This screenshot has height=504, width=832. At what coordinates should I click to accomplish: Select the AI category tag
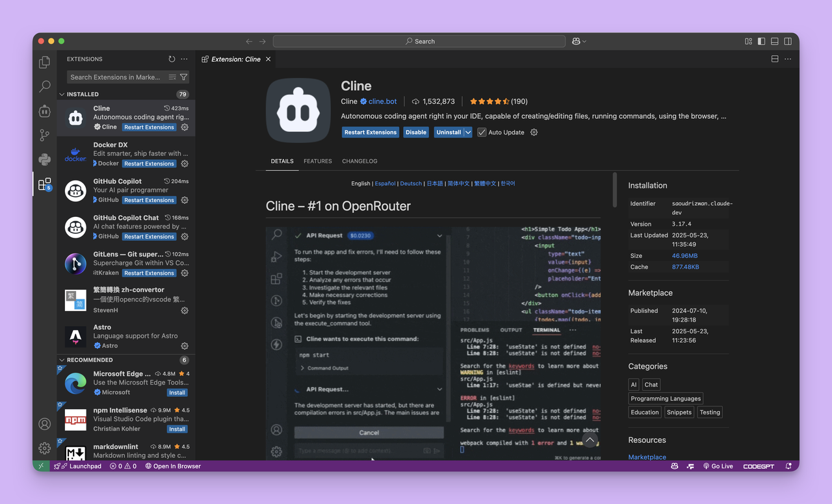(x=634, y=384)
